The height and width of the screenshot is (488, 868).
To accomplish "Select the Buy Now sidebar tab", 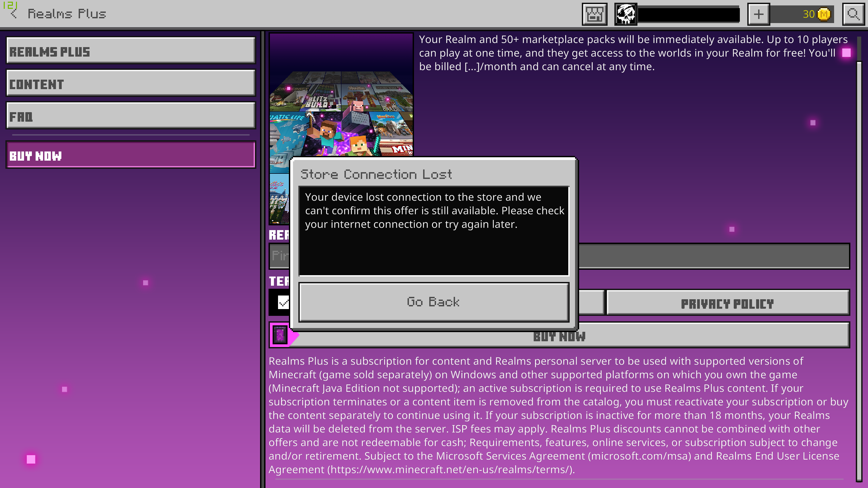I will point(131,155).
